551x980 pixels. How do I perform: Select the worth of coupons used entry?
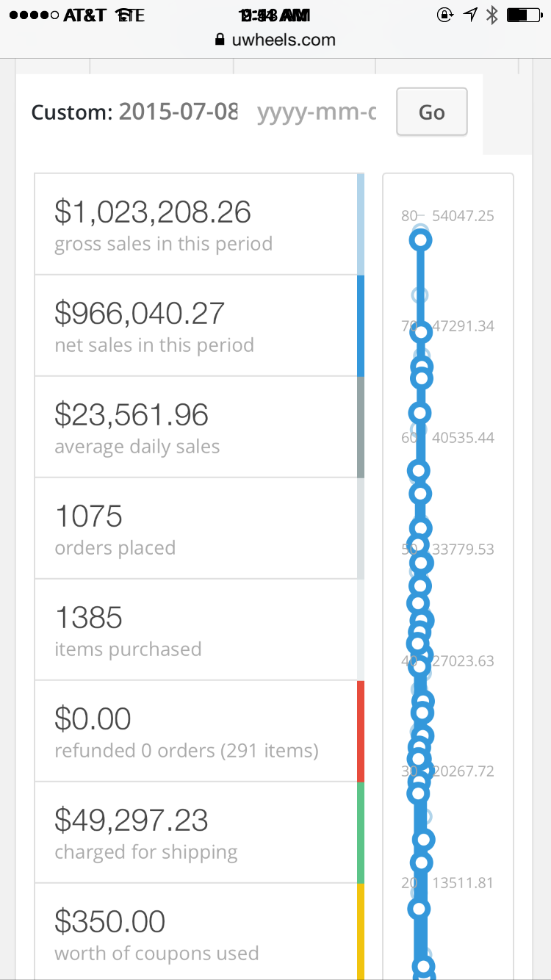[x=195, y=933]
